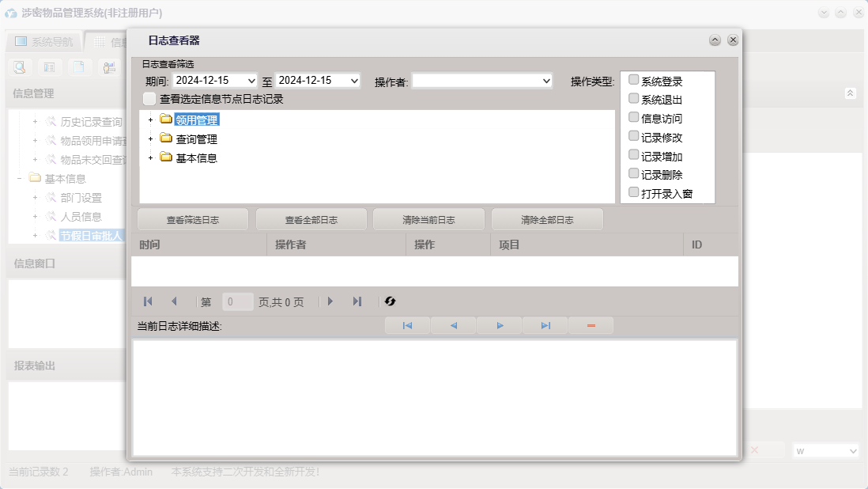
Task: Go to last log page icon
Action: click(x=357, y=301)
